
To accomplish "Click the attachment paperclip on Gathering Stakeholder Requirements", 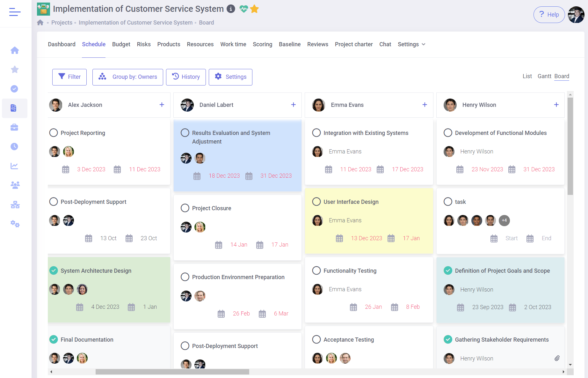I will coord(557,358).
